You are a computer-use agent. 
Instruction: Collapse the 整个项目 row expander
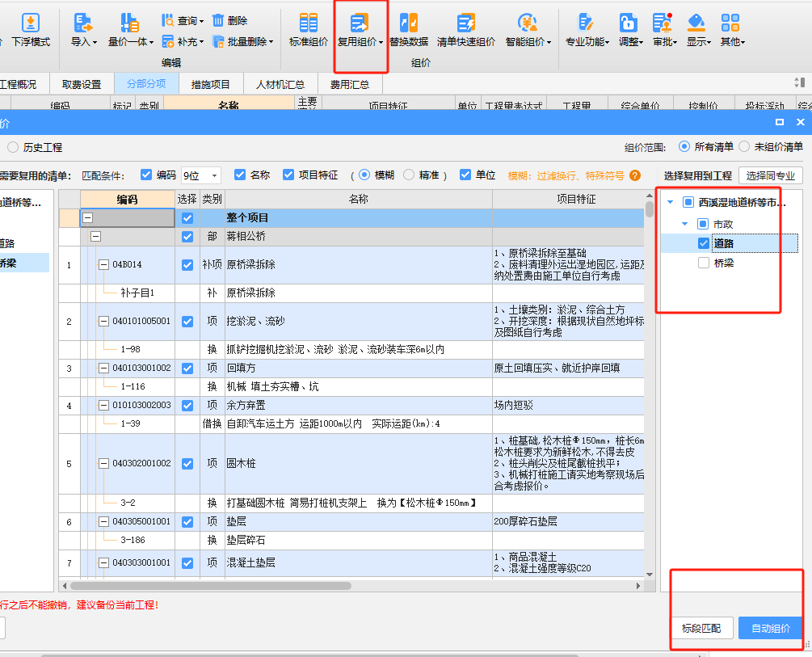coord(88,217)
